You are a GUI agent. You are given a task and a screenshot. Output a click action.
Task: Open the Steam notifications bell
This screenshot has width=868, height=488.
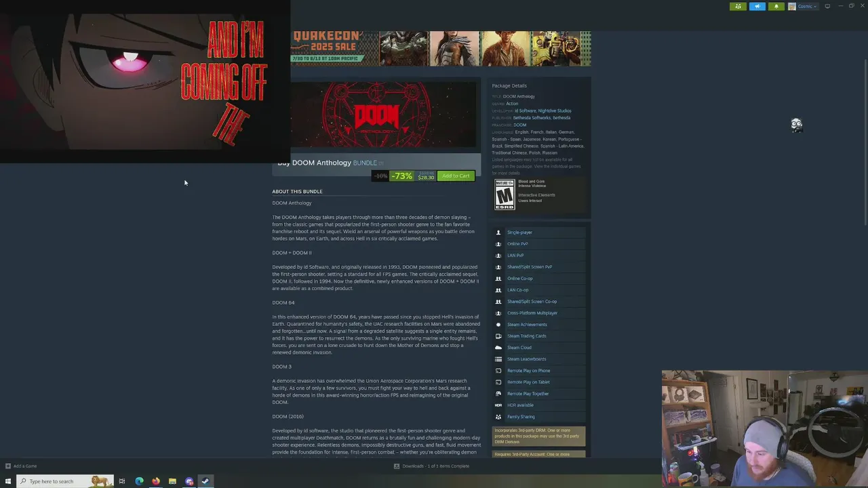pos(776,6)
